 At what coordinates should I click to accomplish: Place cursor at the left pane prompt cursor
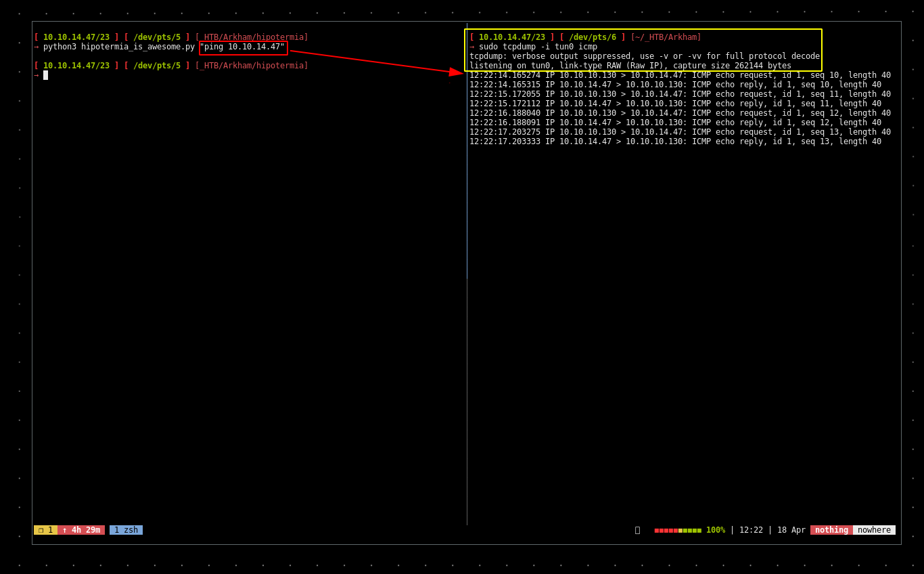pos(45,75)
